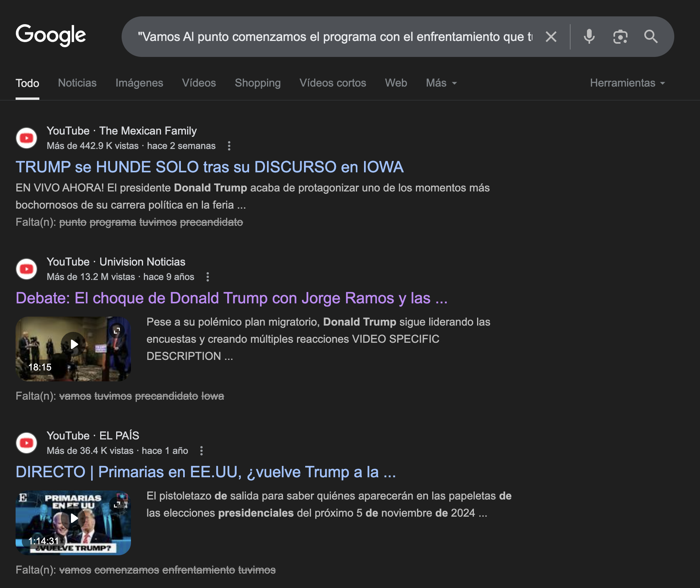Open the Vídeos tab
700x588 pixels.
point(199,83)
